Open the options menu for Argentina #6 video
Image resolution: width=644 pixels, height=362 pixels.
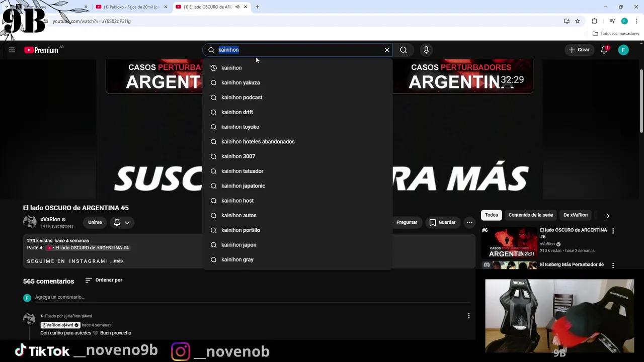[x=613, y=231]
